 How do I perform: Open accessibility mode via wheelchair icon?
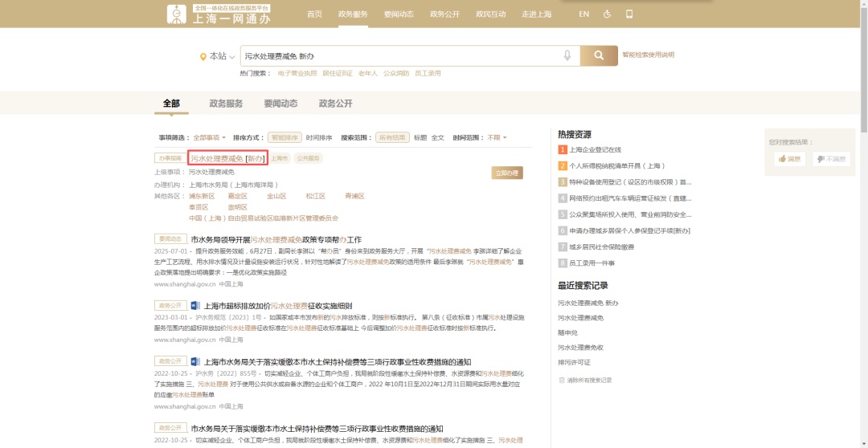607,14
